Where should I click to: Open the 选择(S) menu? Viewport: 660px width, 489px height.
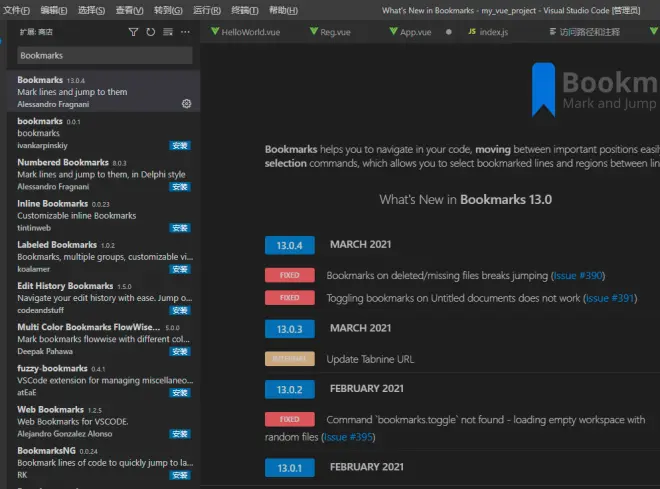pyautogui.click(x=91, y=10)
